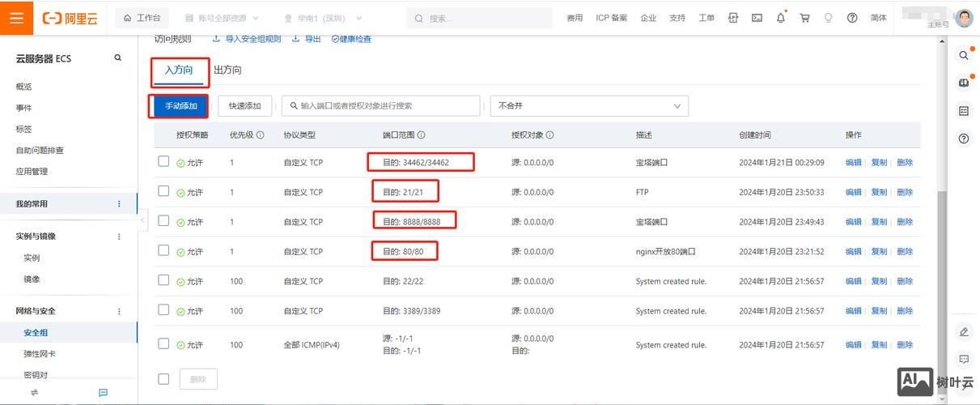Open the book docs icon in right sidebar
The image size is (980, 405).
[963, 83]
